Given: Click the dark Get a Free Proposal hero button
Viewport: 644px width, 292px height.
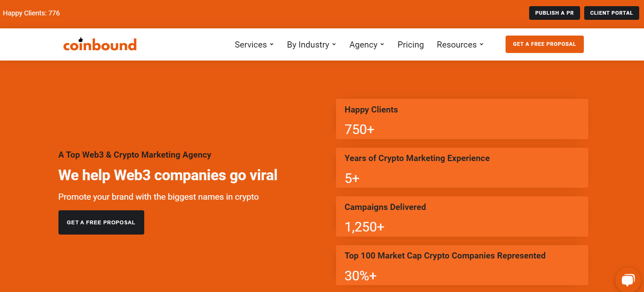Looking at the screenshot, I should coord(101,222).
